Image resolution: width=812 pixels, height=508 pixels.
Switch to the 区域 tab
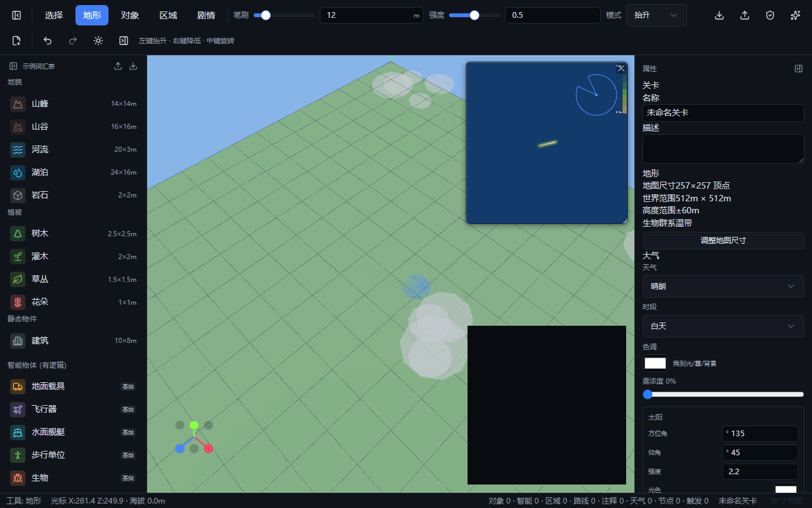(168, 15)
